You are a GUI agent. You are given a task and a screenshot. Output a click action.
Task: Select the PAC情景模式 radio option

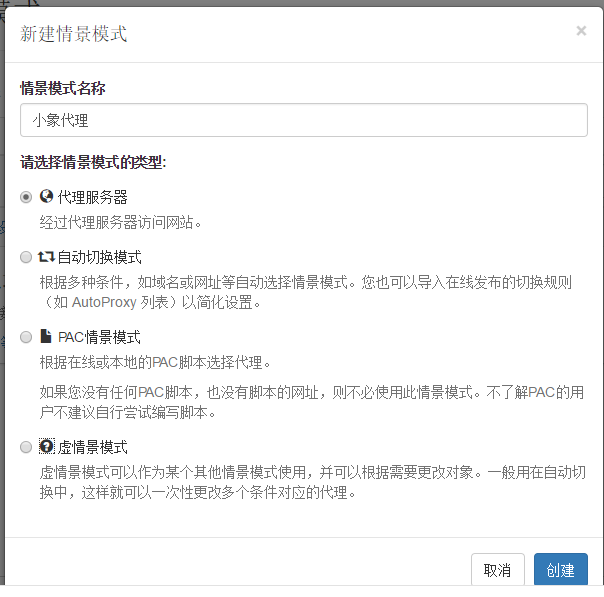tap(27, 337)
